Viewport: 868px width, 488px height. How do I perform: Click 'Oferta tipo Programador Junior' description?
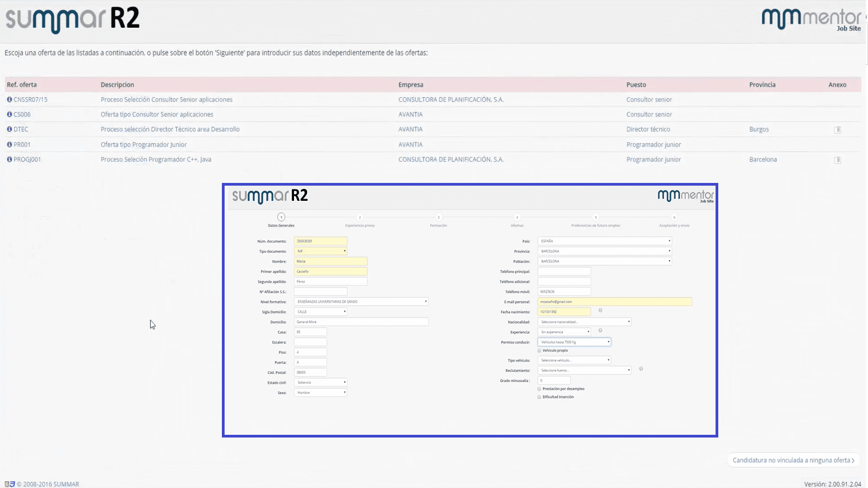pos(144,144)
